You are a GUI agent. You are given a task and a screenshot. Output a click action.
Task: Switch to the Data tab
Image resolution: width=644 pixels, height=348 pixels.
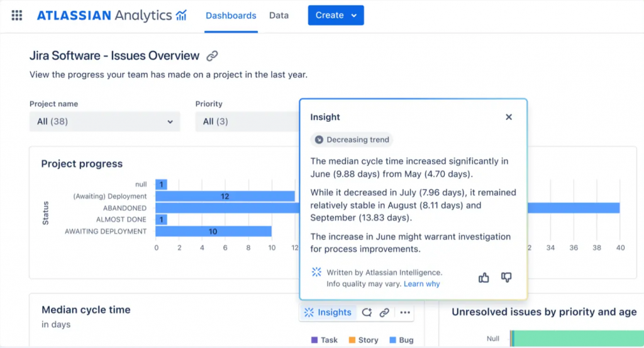coord(279,16)
